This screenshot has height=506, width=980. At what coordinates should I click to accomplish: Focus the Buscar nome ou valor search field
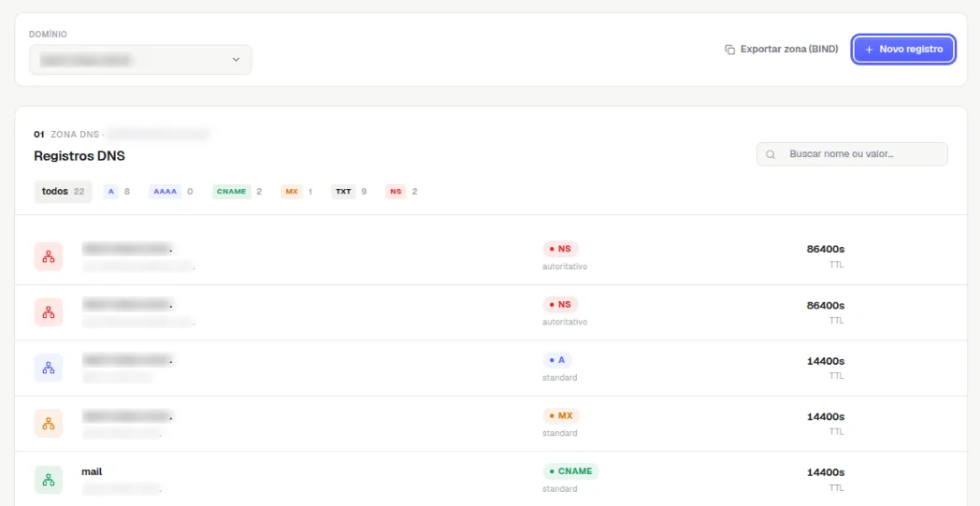pyautogui.click(x=852, y=154)
